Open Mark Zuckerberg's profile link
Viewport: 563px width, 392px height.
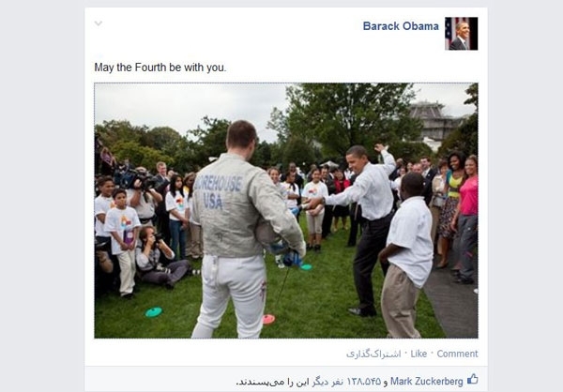click(427, 382)
